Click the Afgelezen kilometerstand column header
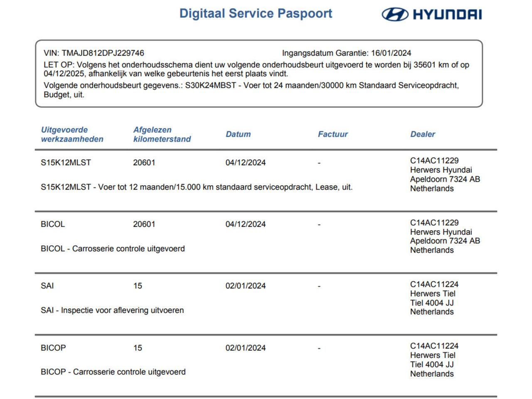This screenshot has height=399, width=532. pos(162,134)
